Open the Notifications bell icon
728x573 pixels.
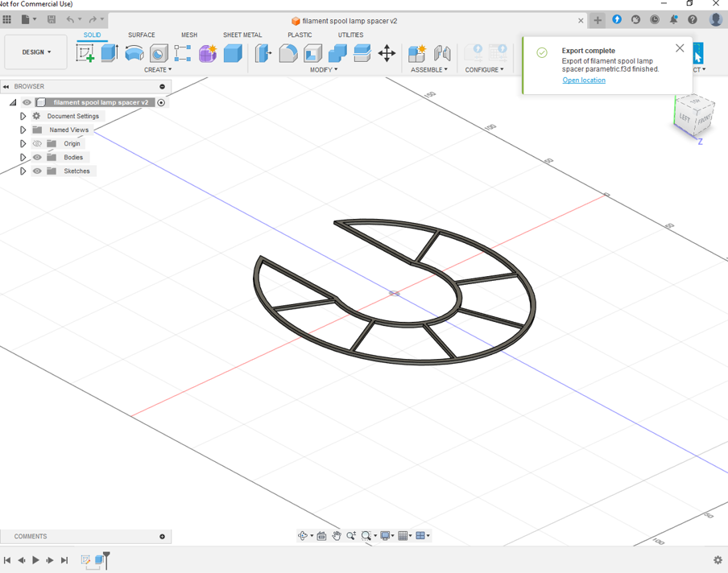tap(673, 19)
